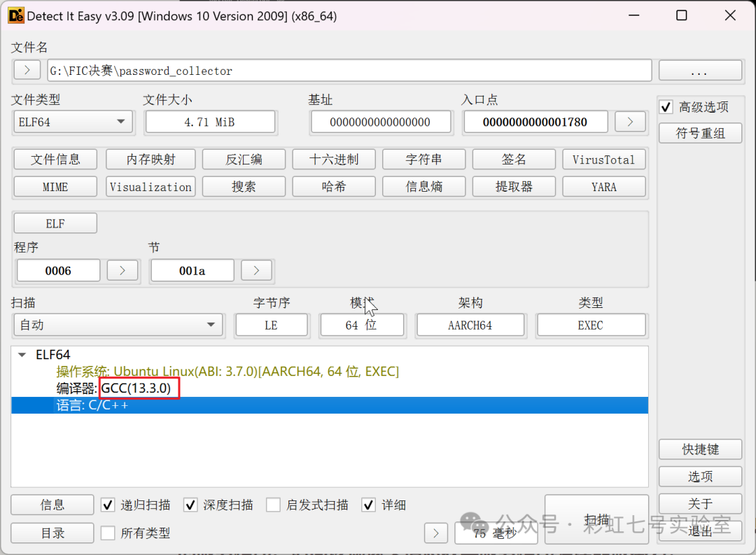
Task: Open 选项 options
Action: click(x=700, y=477)
